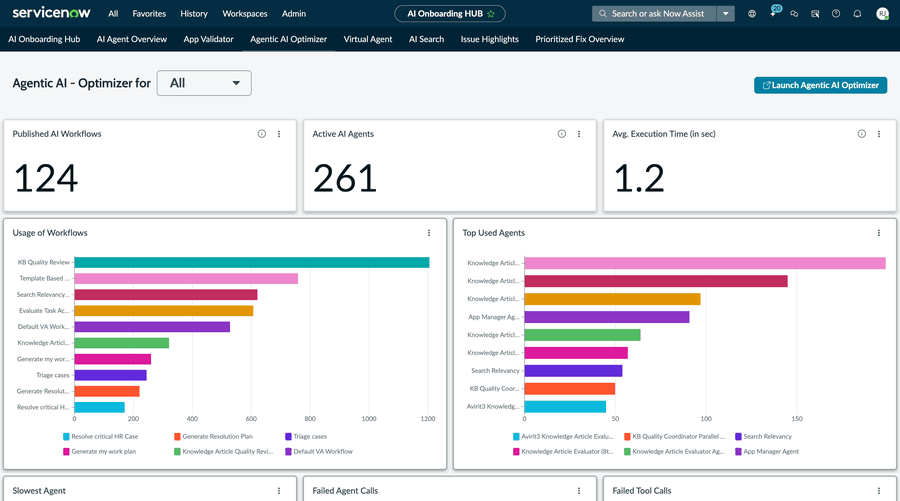This screenshot has height=501, width=900.
Task: Open more options on Avg. Execution Time card
Action: [x=879, y=134]
